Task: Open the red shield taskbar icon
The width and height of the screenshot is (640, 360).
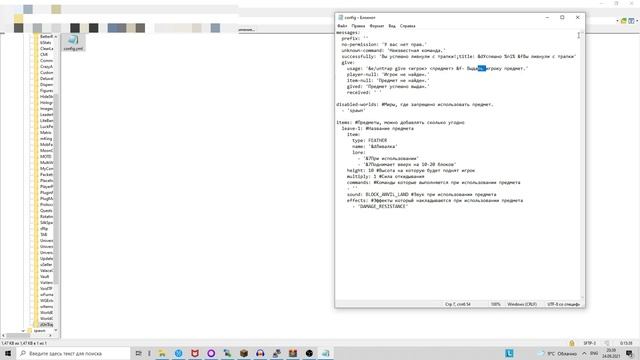Action: [195, 353]
